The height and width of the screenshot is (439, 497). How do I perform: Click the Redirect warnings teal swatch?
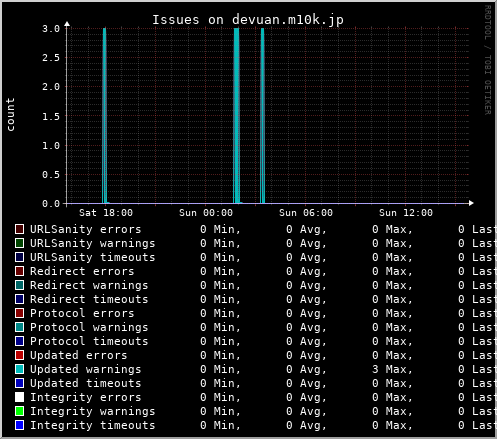tap(19, 285)
